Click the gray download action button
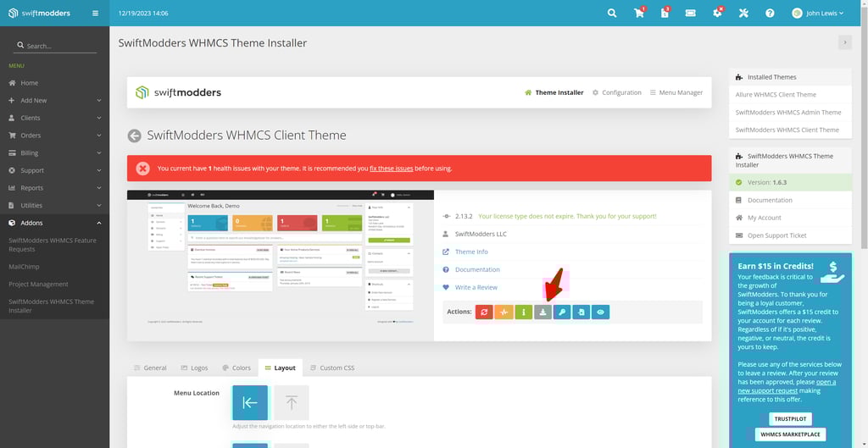Image resolution: width=868 pixels, height=448 pixels. 542,312
